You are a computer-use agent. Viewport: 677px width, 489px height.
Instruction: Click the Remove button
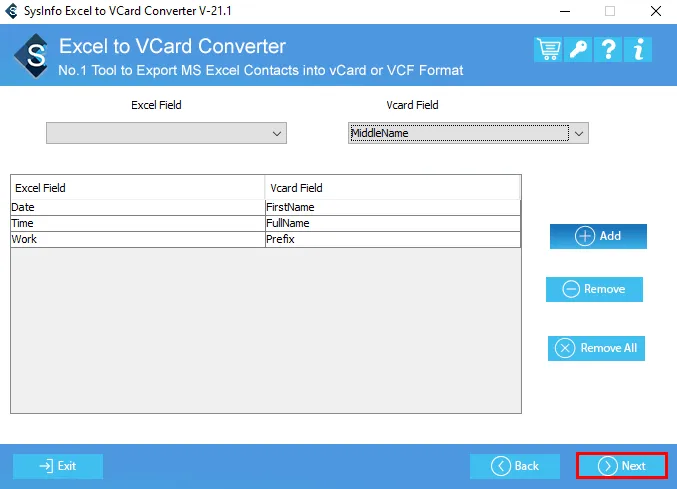[x=594, y=289]
